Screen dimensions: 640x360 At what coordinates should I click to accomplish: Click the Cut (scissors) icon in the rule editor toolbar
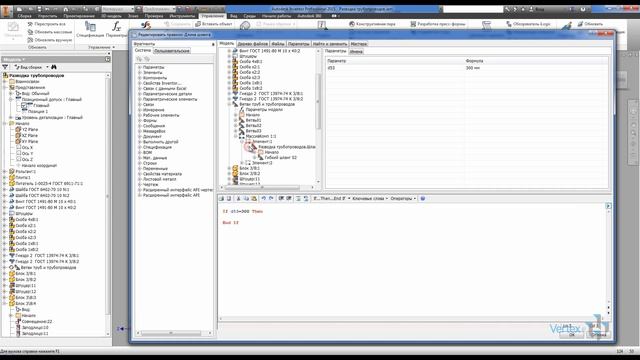(238, 198)
